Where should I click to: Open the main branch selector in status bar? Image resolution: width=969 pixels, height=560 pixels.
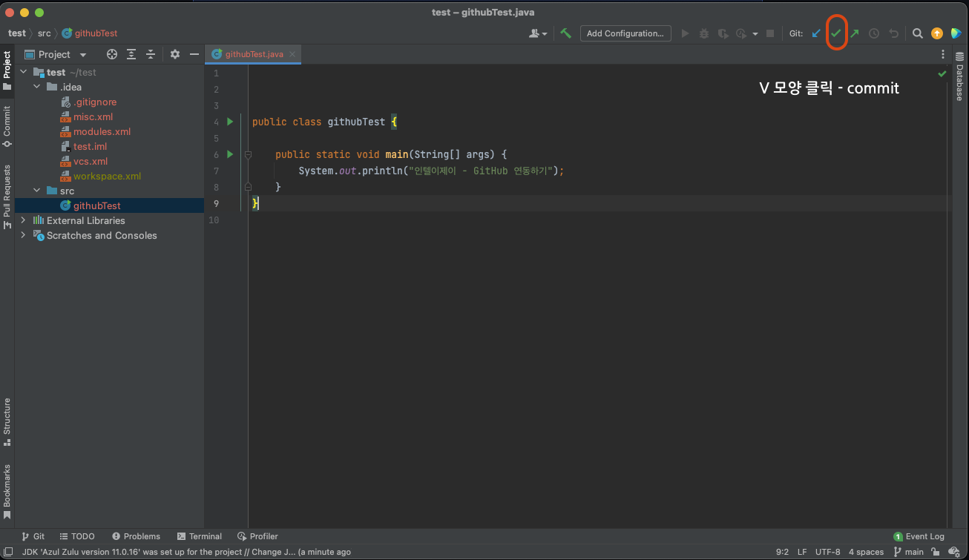(x=909, y=552)
